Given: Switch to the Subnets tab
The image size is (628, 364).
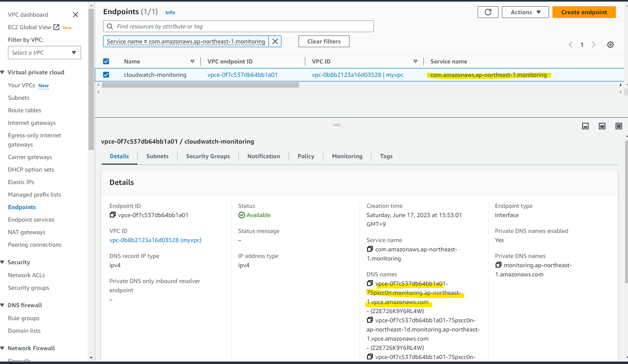Looking at the screenshot, I should pyautogui.click(x=157, y=156).
